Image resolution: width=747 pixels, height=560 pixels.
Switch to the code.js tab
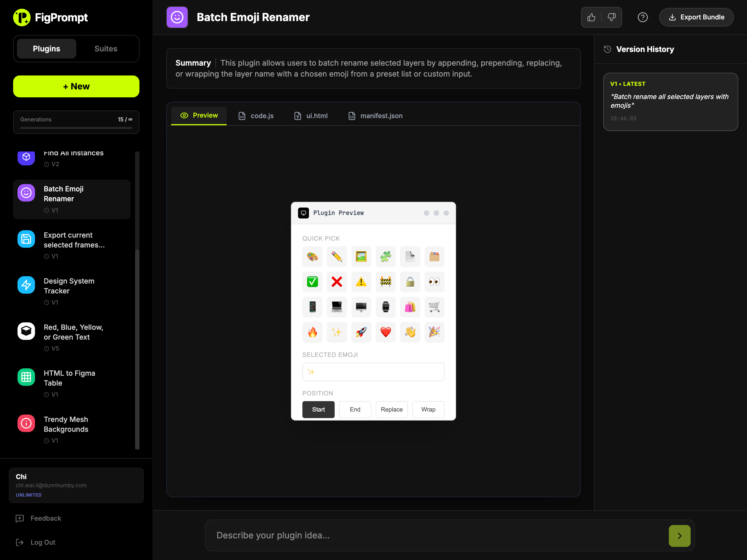click(x=256, y=116)
